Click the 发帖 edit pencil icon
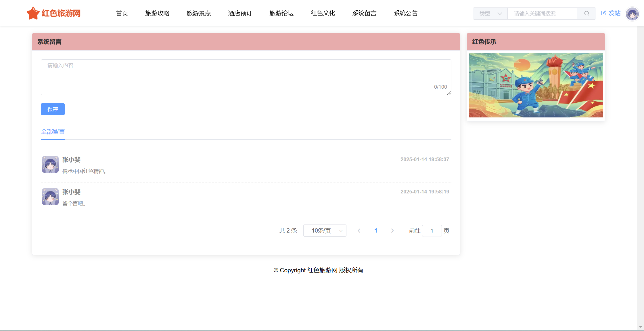Viewport: 644px width, 331px height. 603,13
